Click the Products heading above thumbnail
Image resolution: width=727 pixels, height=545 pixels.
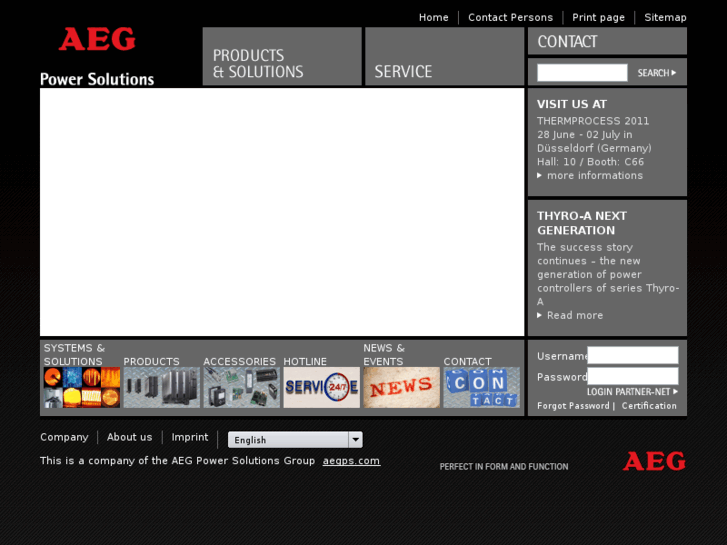(151, 361)
